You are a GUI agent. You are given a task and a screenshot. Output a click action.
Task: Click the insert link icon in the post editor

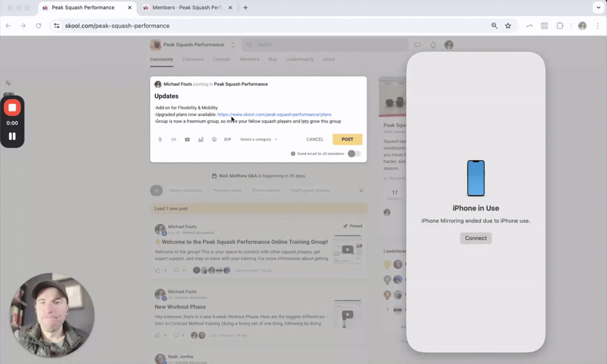coord(174,139)
